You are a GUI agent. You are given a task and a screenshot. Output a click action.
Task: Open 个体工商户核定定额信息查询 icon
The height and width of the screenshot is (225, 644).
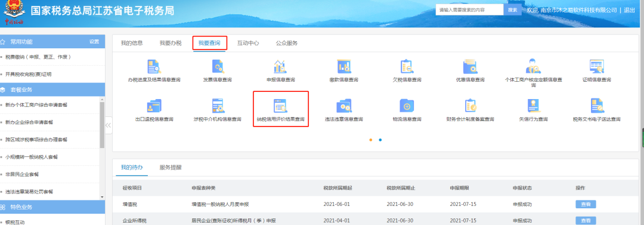(x=533, y=66)
